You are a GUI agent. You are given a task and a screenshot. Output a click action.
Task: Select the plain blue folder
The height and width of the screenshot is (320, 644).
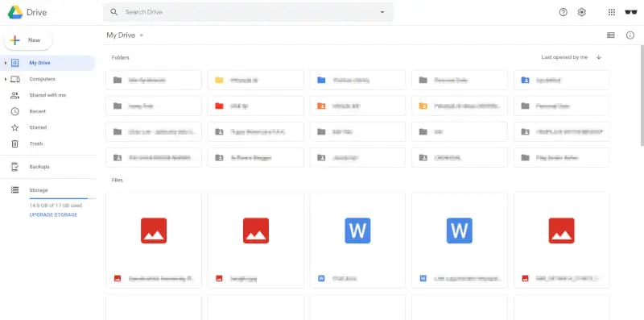pos(357,80)
